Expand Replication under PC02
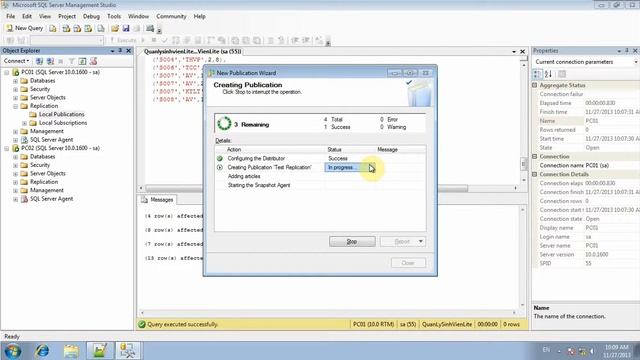The width and height of the screenshot is (640, 360). coord(16,182)
